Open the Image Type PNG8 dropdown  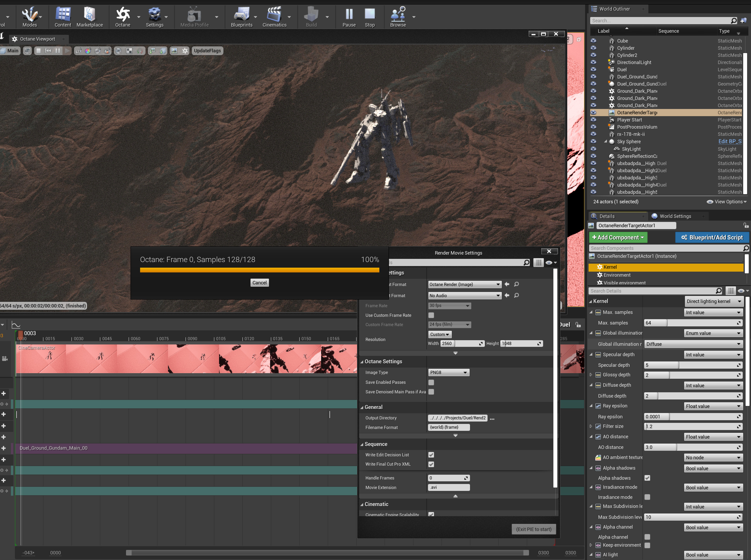pyautogui.click(x=448, y=373)
